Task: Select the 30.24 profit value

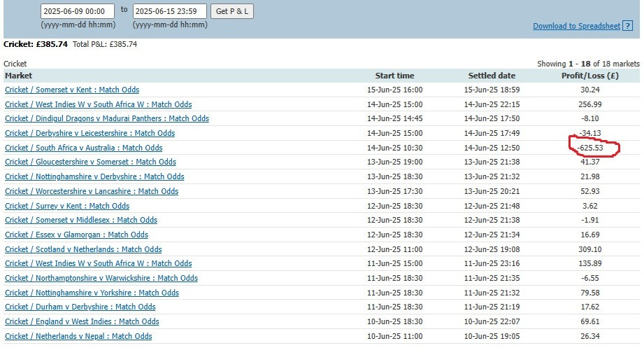Action: point(590,90)
